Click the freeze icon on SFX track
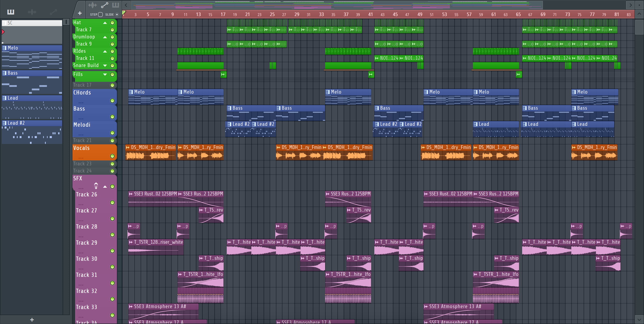The image size is (644, 324). (96, 186)
